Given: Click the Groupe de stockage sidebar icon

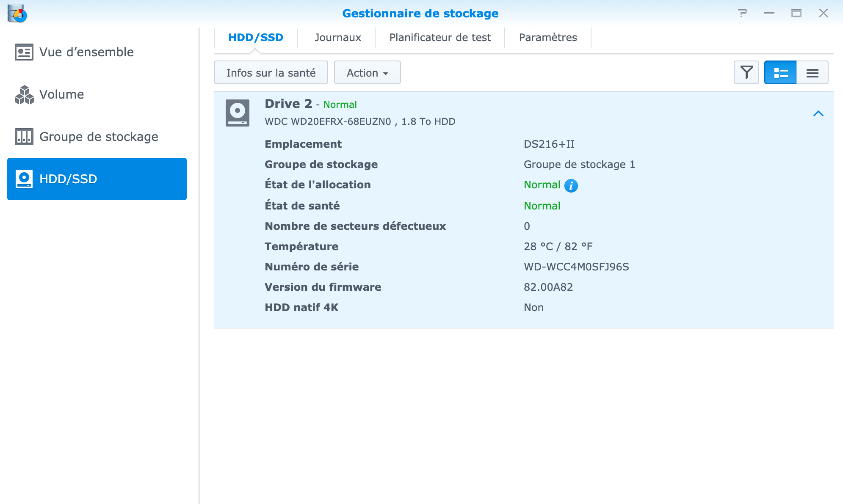Looking at the screenshot, I should [25, 137].
